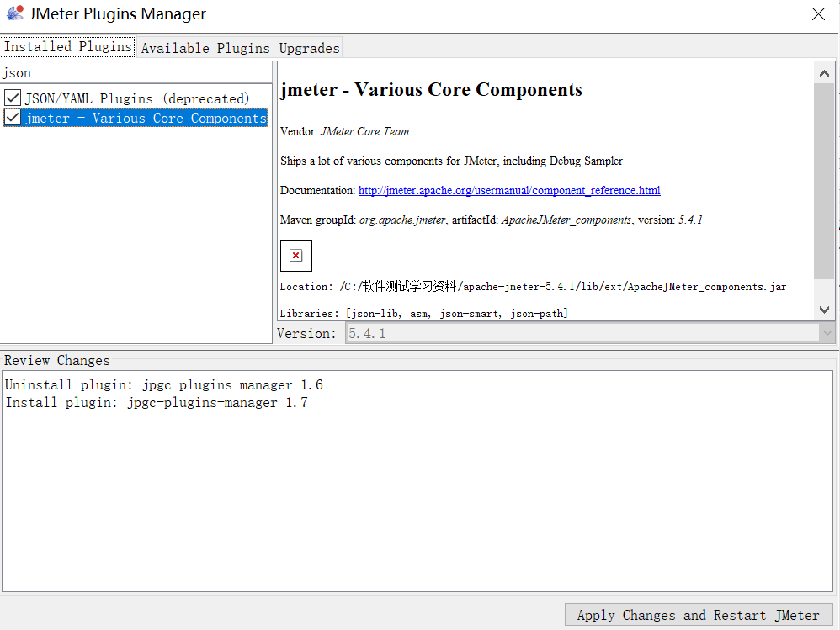Click the Vendor: JMeter Core Team text
Screen dimensions: 840x630
[344, 132]
